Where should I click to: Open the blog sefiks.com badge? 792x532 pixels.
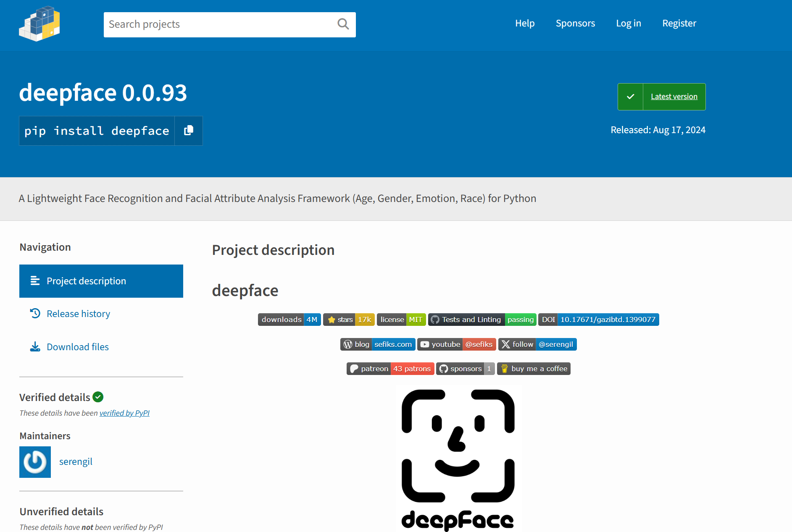click(x=378, y=344)
